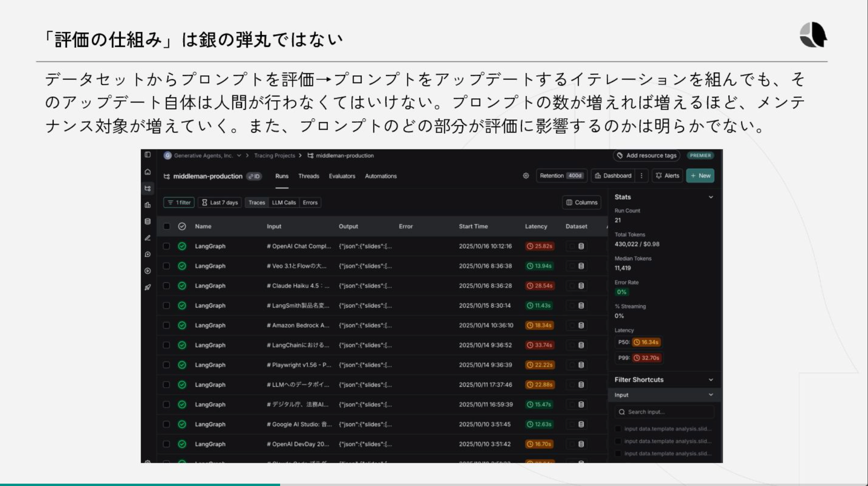Image resolution: width=868 pixels, height=486 pixels.
Task: Tick the first input data.template filter checkbox
Action: [x=618, y=429]
